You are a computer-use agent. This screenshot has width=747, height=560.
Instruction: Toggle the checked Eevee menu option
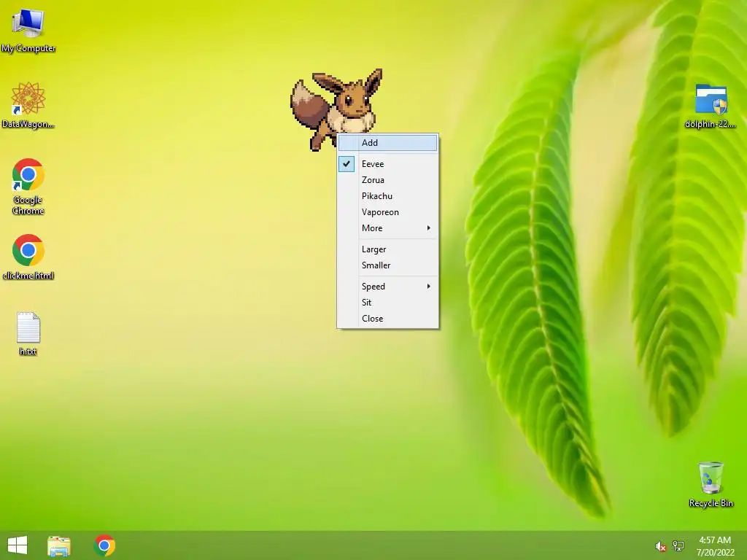pos(388,164)
